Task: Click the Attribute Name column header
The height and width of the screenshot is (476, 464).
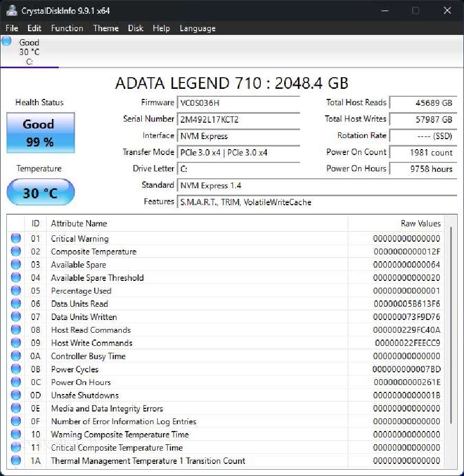Action: (197, 223)
